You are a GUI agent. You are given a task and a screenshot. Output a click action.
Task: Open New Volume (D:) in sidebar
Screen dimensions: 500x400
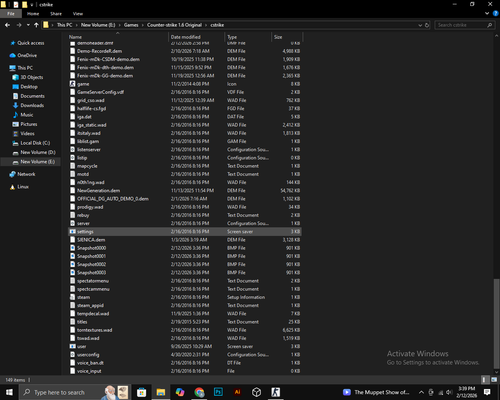(x=38, y=152)
